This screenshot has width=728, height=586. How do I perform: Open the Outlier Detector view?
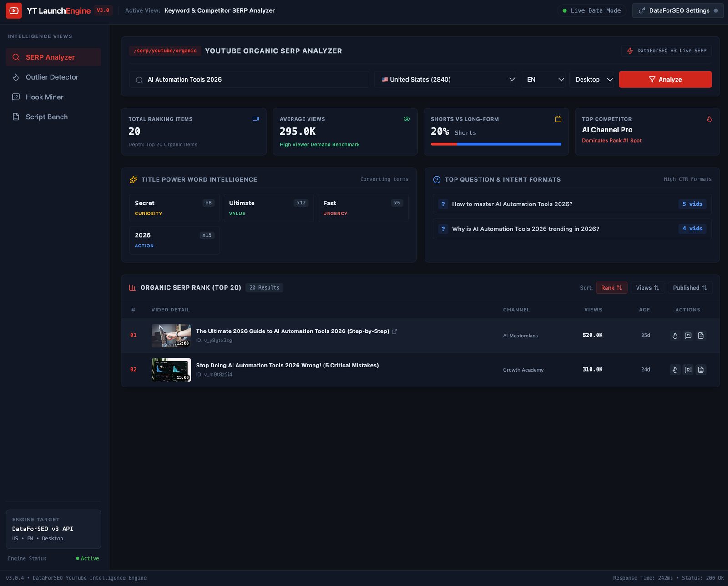(x=54, y=77)
